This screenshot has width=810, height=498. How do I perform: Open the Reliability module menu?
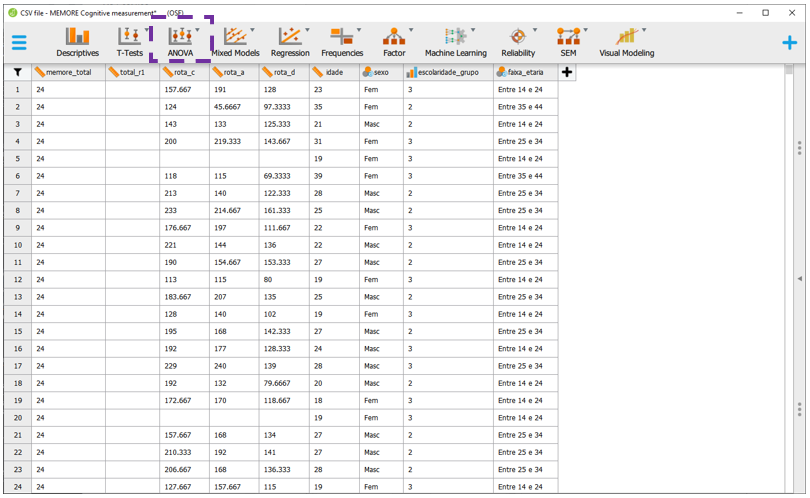click(518, 41)
